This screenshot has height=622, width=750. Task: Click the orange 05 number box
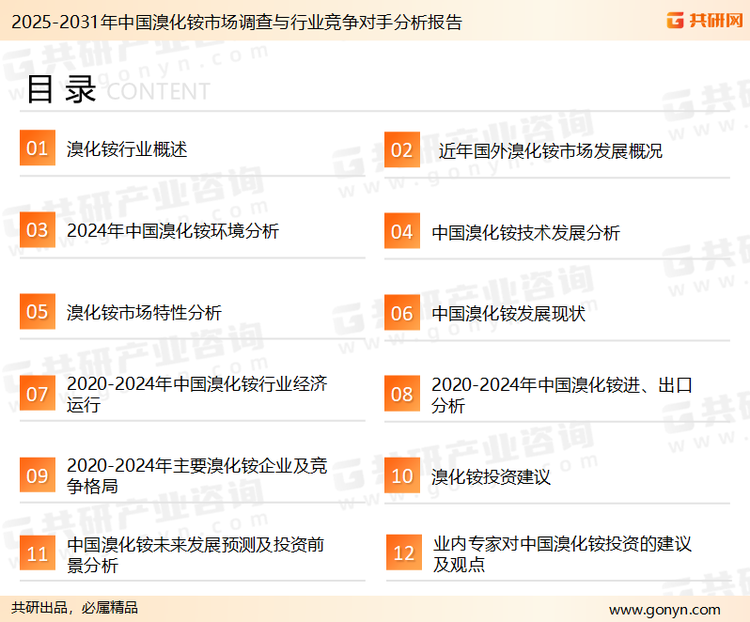(37, 311)
